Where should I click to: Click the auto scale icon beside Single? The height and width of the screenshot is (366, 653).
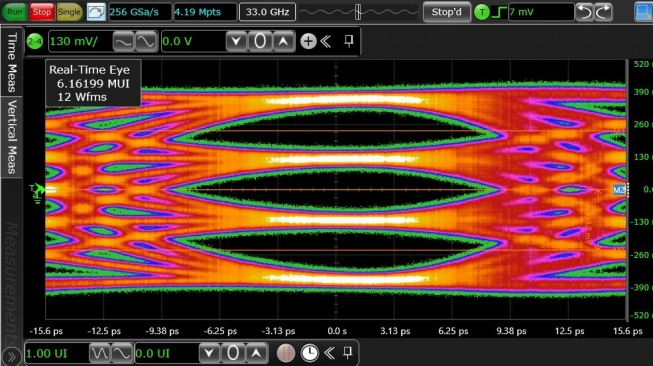(96, 12)
